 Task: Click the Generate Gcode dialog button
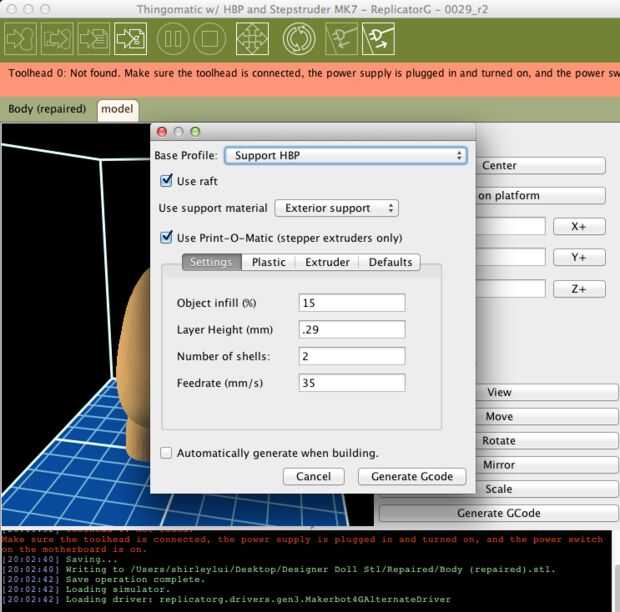click(411, 477)
